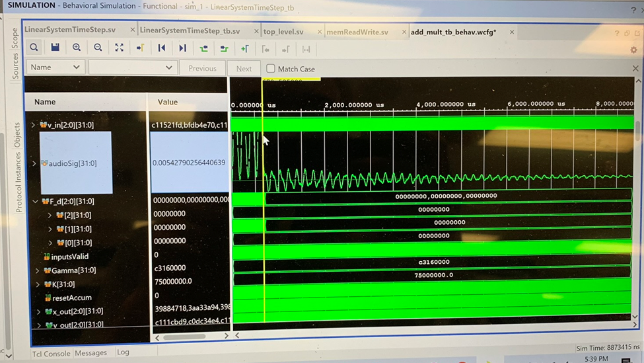Click the Zoom Fit icon

pyautogui.click(x=119, y=48)
